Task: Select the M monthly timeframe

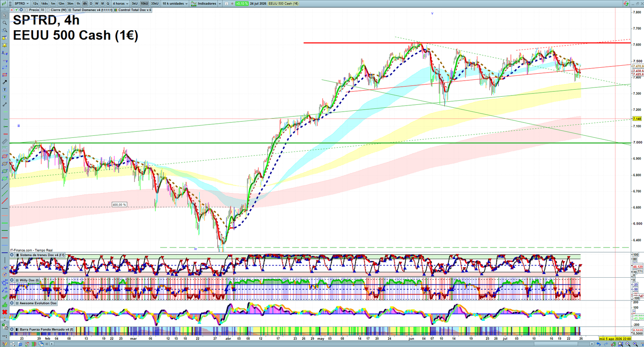Action: click(x=102, y=4)
